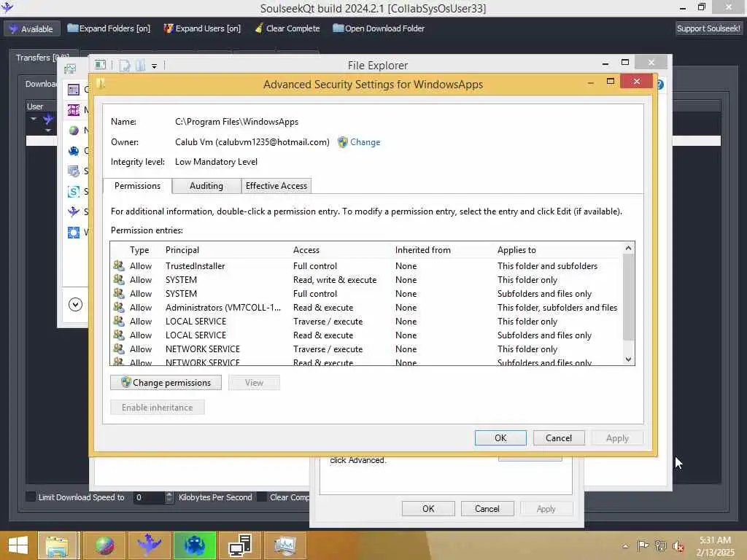Viewport: 747px width, 560px height.
Task: Click the network computers icon on taskbar
Action: [239, 545]
